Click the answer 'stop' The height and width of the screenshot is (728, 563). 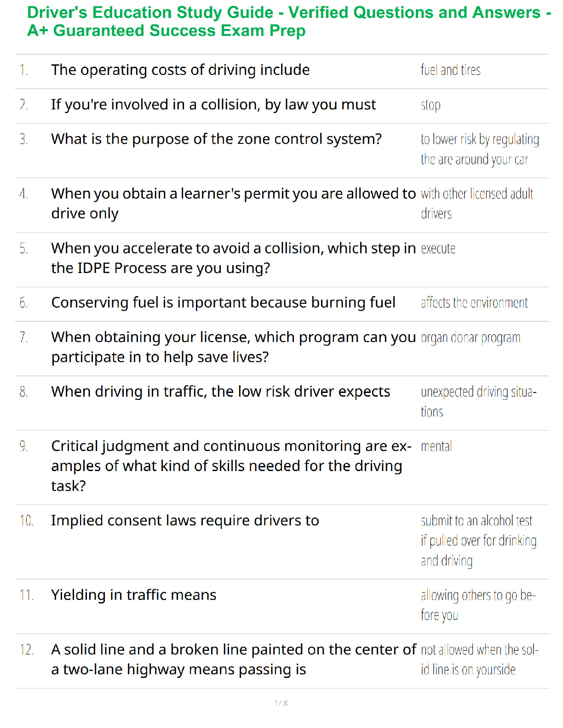pos(431,105)
